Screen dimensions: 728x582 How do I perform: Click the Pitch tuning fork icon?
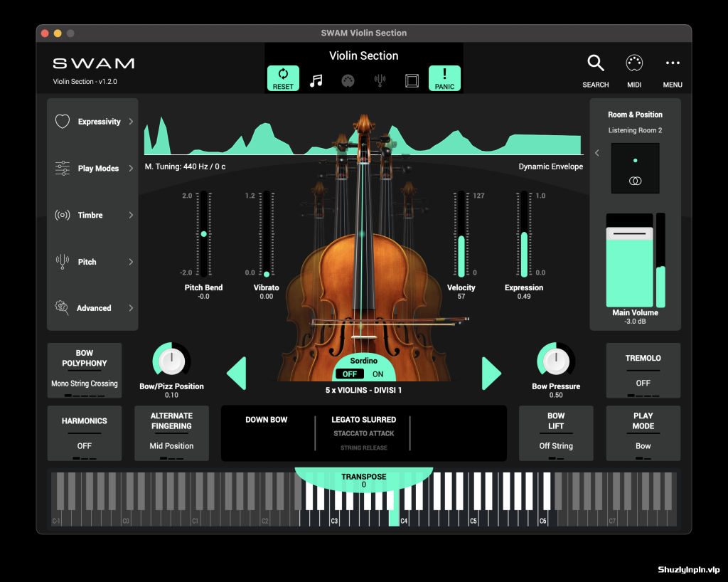[63, 262]
